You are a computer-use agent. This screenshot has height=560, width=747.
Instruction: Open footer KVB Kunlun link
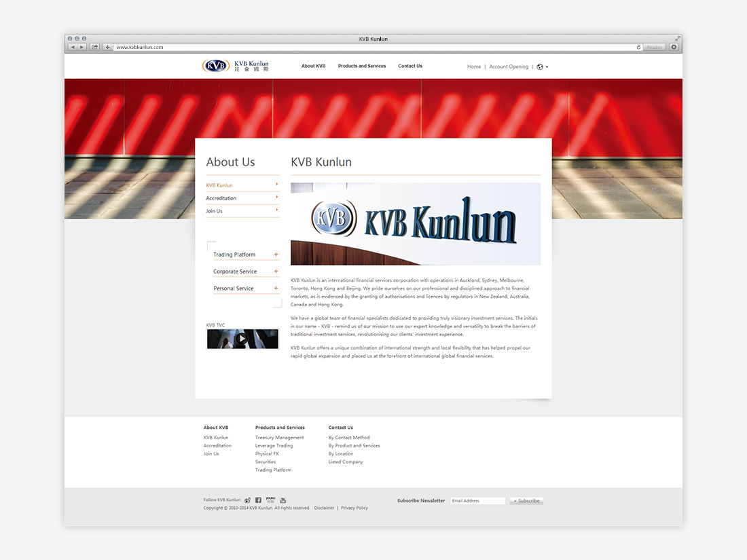click(216, 438)
